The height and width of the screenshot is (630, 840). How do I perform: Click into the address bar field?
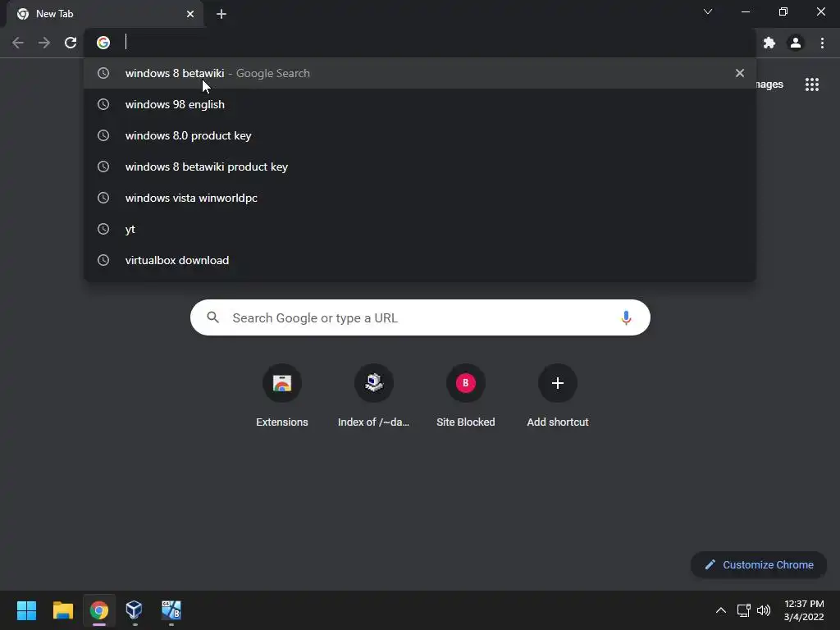[x=420, y=43]
